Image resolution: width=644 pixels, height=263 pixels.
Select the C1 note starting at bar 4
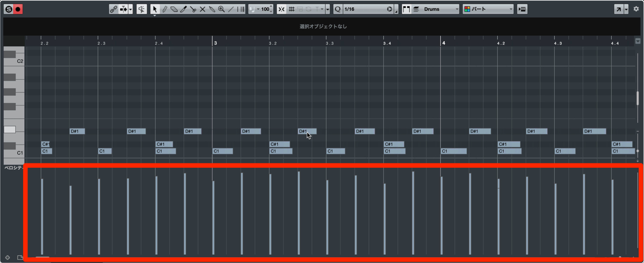tap(454, 151)
